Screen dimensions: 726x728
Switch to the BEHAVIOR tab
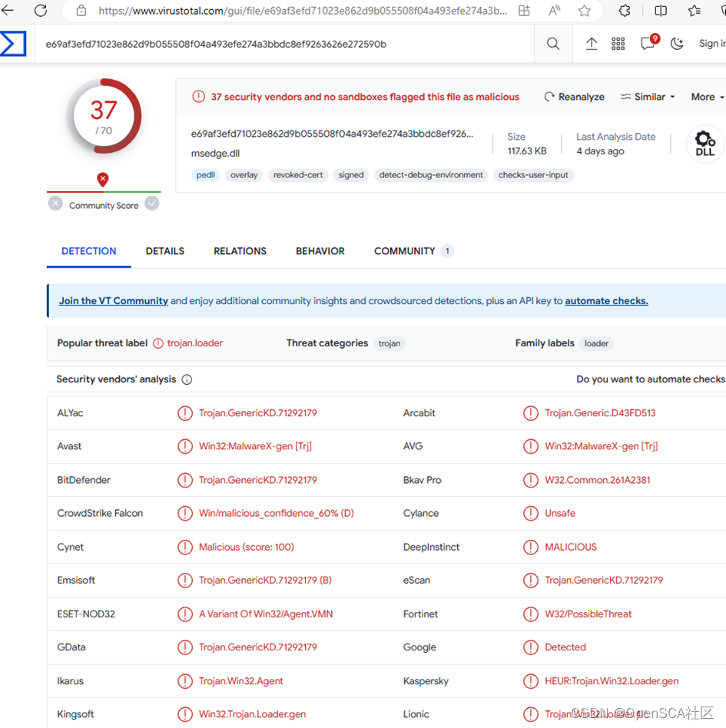click(x=320, y=251)
